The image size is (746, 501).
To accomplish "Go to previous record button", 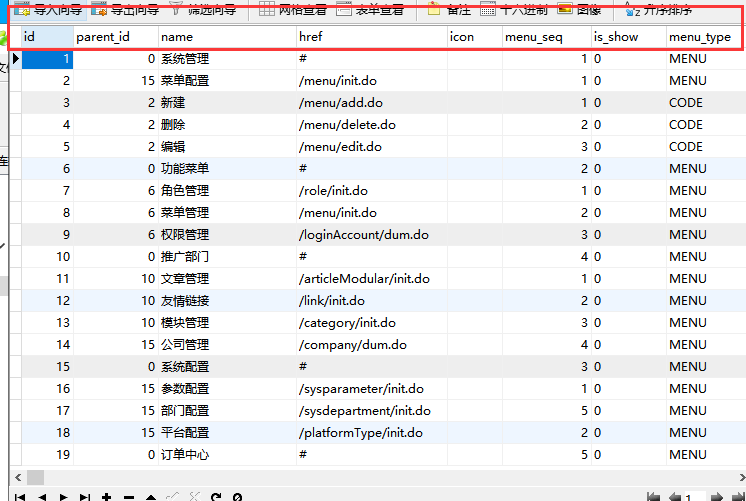I will pos(42,497).
